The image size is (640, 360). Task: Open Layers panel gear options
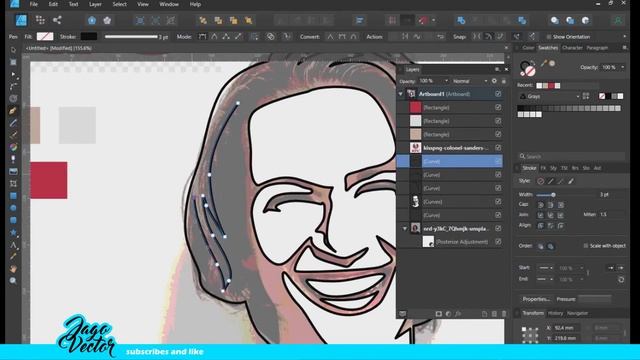tap(494, 81)
